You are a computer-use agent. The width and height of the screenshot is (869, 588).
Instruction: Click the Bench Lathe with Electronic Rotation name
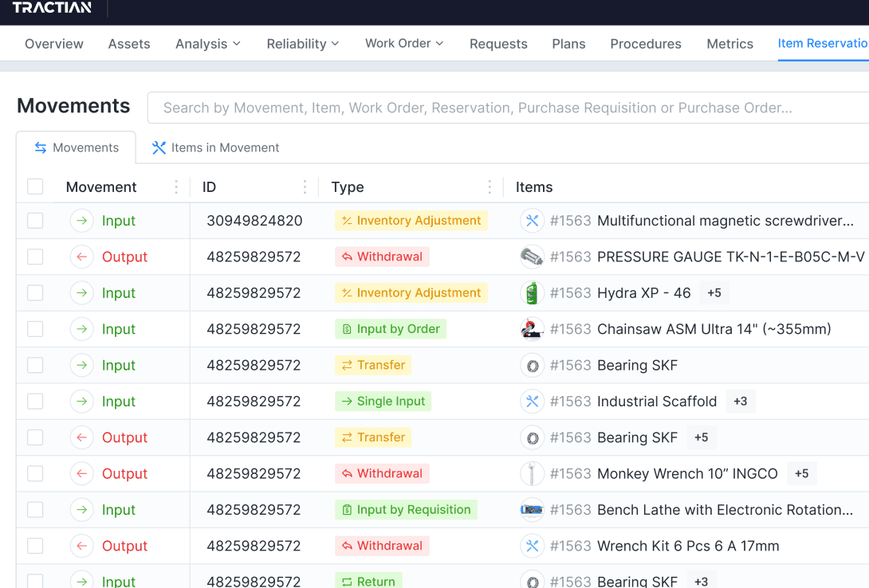tap(725, 509)
